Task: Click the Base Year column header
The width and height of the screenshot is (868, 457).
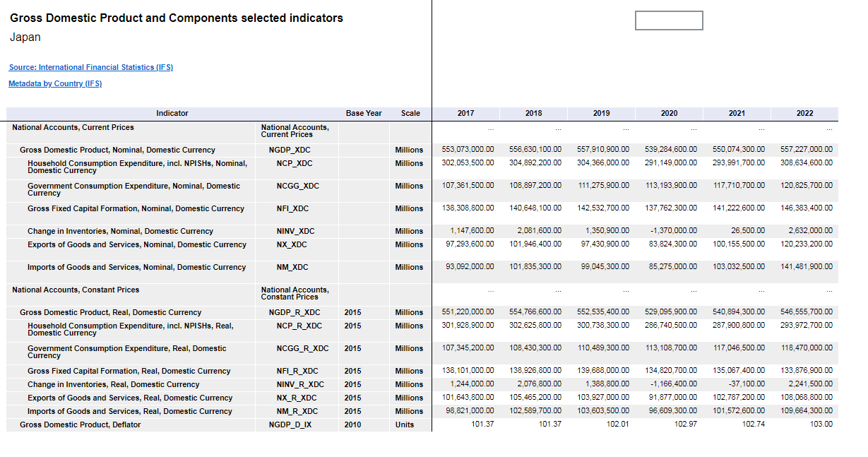Action: pos(364,113)
